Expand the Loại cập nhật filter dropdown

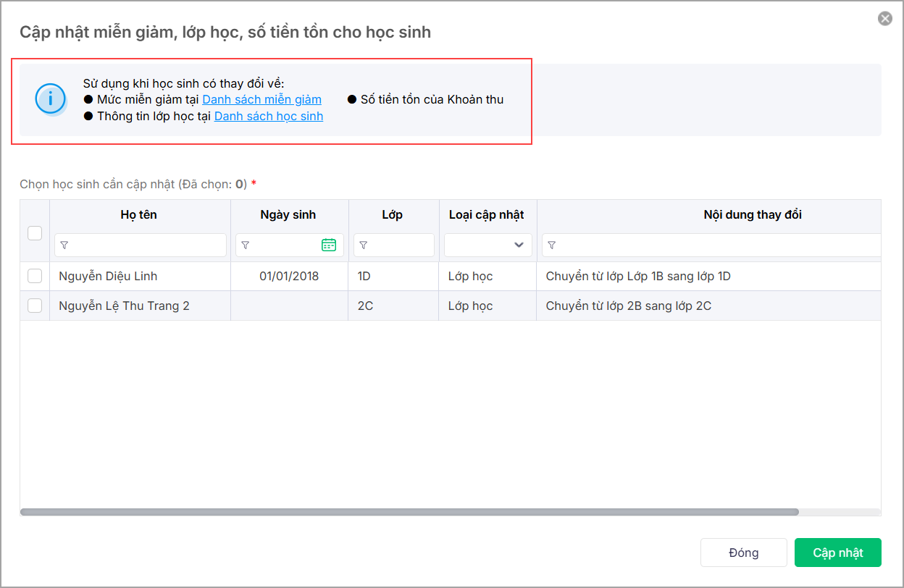[518, 245]
